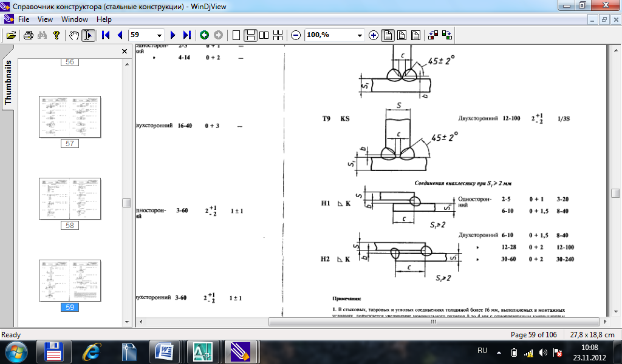This screenshot has width=622, height=364.
Task: Click thumbnail scrollbar down arrow
Action: click(x=127, y=322)
